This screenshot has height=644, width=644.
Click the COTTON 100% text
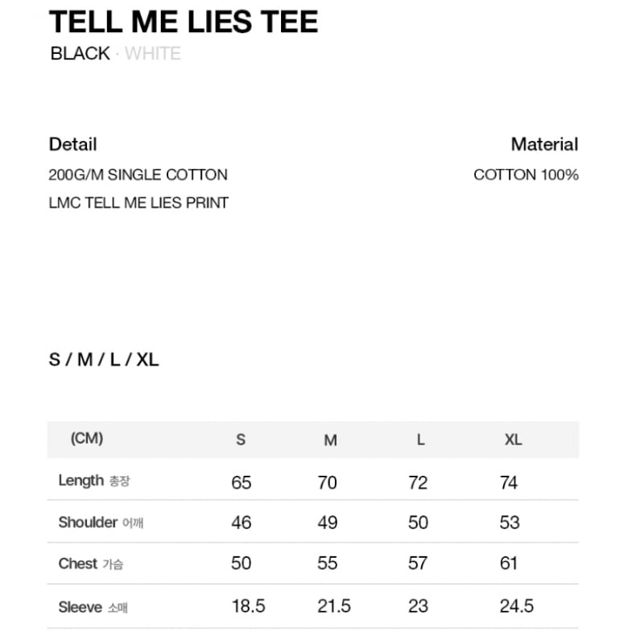click(x=526, y=175)
